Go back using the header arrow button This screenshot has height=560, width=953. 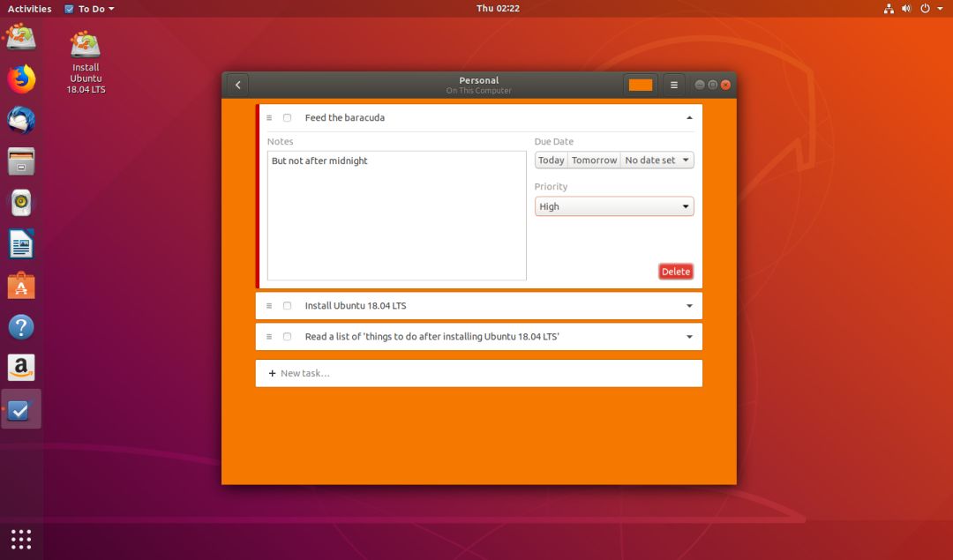tap(238, 85)
